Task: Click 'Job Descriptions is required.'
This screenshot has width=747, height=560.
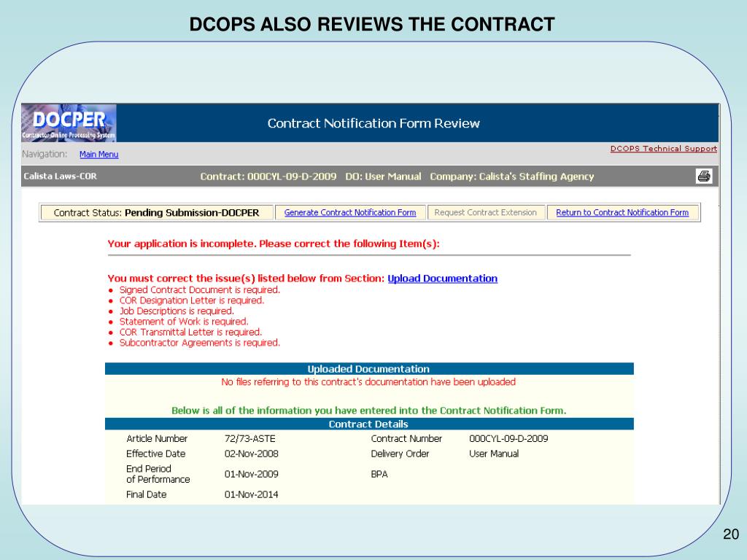Action: click(177, 311)
